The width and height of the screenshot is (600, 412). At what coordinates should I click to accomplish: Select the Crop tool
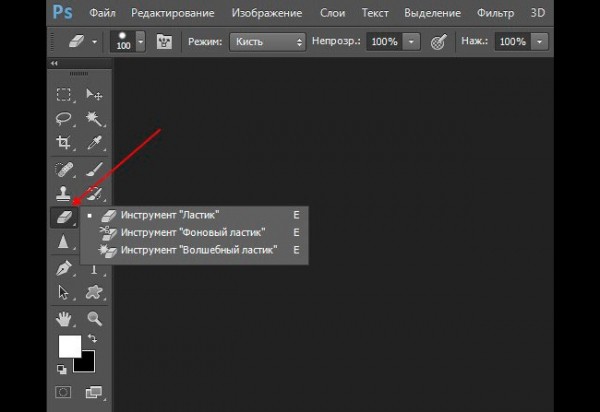click(64, 144)
